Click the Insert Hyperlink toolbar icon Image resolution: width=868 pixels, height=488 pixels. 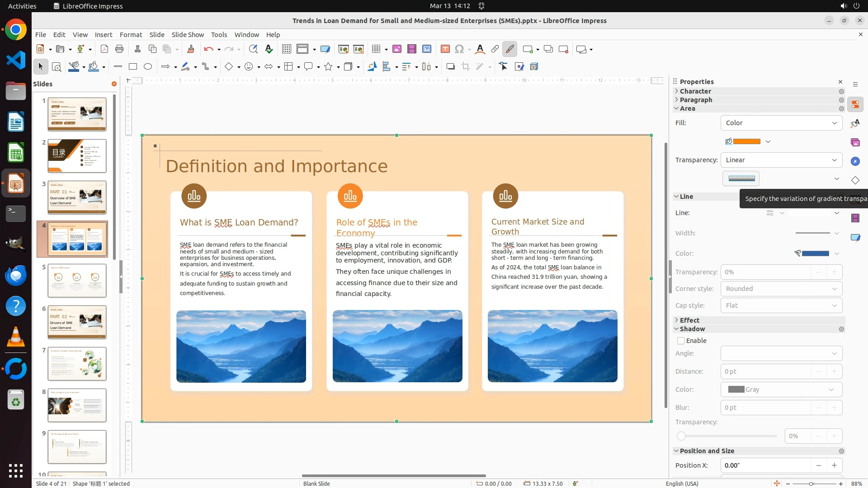tap(495, 49)
